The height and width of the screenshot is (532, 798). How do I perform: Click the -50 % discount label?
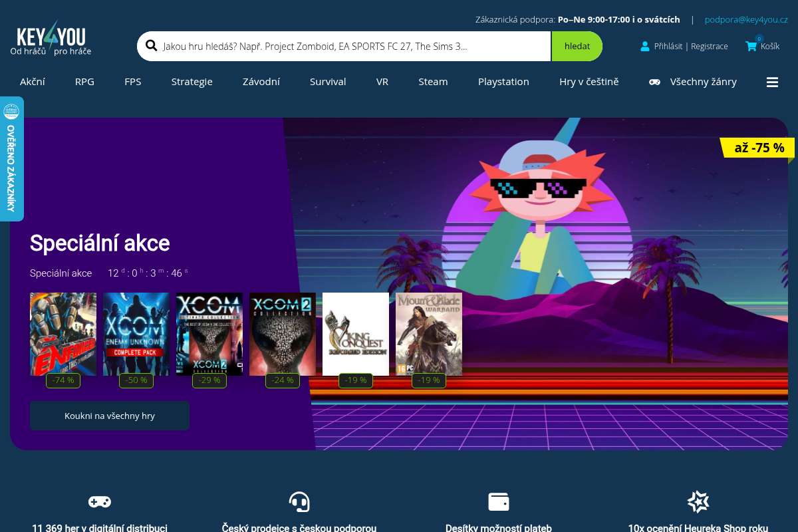[136, 380]
